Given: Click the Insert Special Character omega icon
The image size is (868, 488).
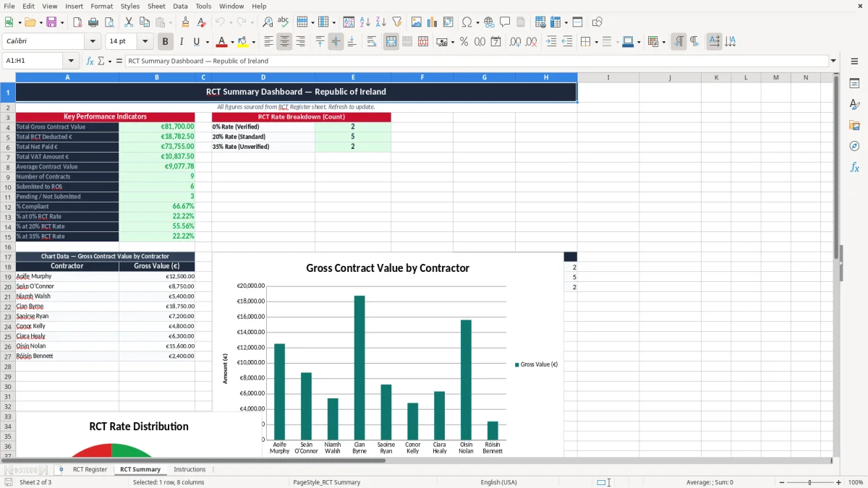Looking at the screenshot, I should point(467,22).
